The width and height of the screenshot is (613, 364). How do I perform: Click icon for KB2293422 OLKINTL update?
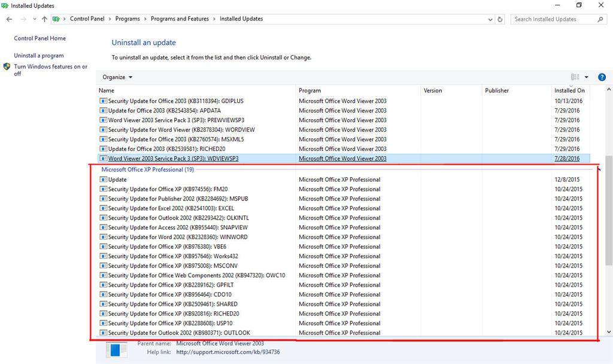click(103, 218)
